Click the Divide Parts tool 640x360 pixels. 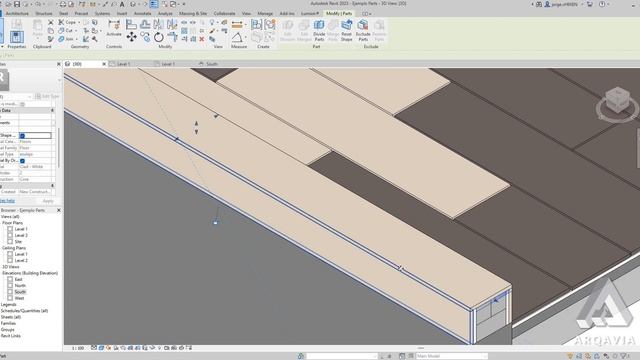tap(319, 30)
